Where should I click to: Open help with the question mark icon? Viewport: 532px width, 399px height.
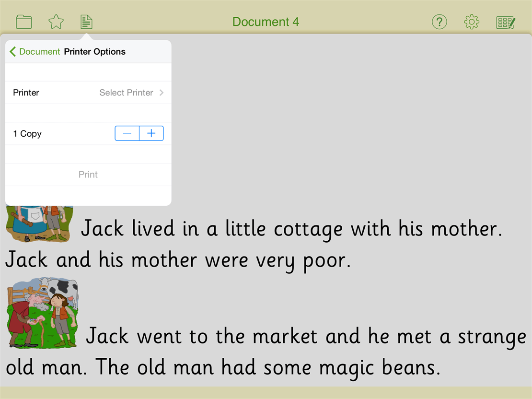point(439,22)
